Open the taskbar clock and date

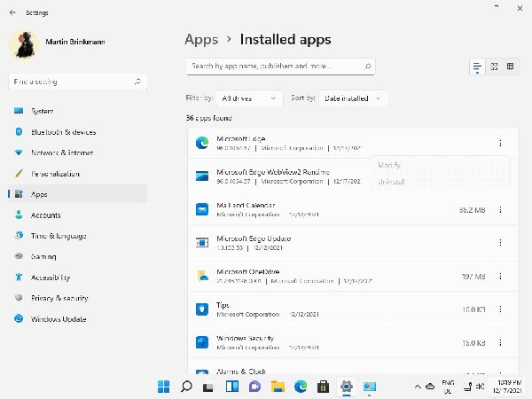[509, 387]
